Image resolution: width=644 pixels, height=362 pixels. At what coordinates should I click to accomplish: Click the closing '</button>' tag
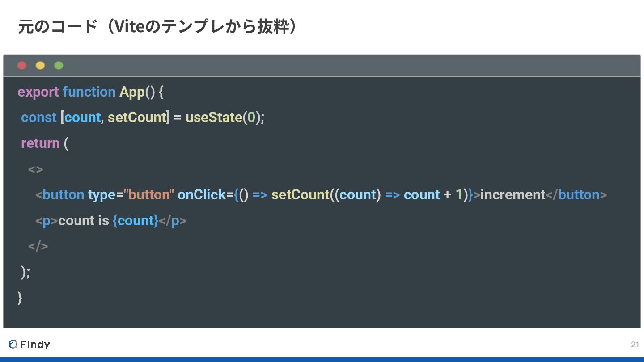point(576,195)
